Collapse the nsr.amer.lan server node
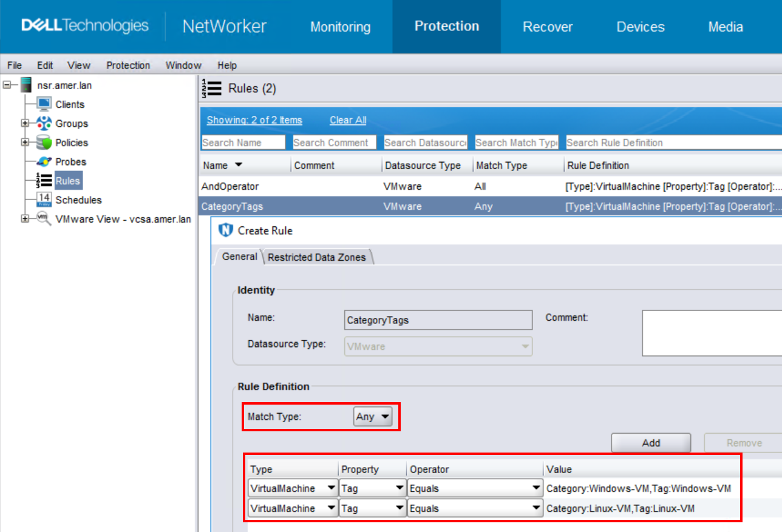The height and width of the screenshot is (532, 782). click(x=7, y=86)
